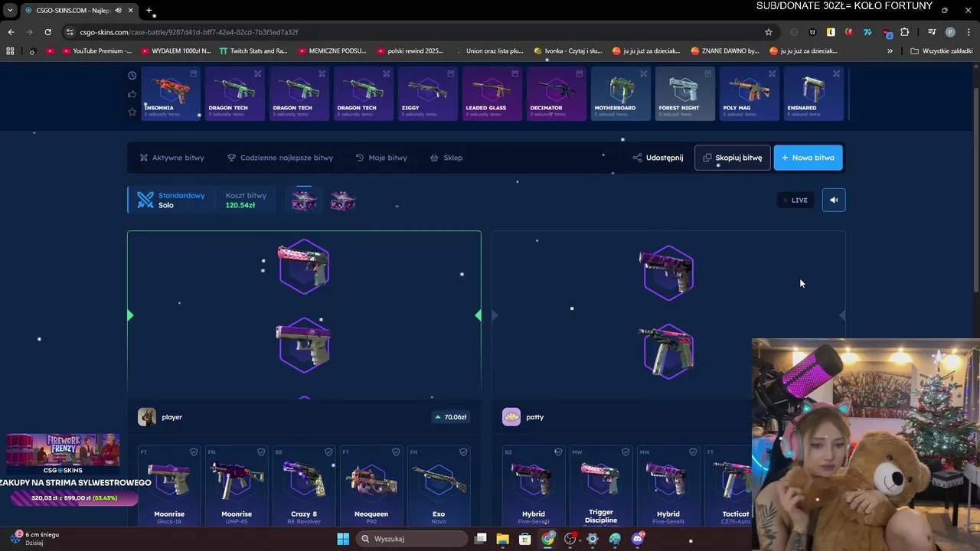Open polski rewind 2025 bookmark
This screenshot has width=980, height=551.
pos(410,51)
